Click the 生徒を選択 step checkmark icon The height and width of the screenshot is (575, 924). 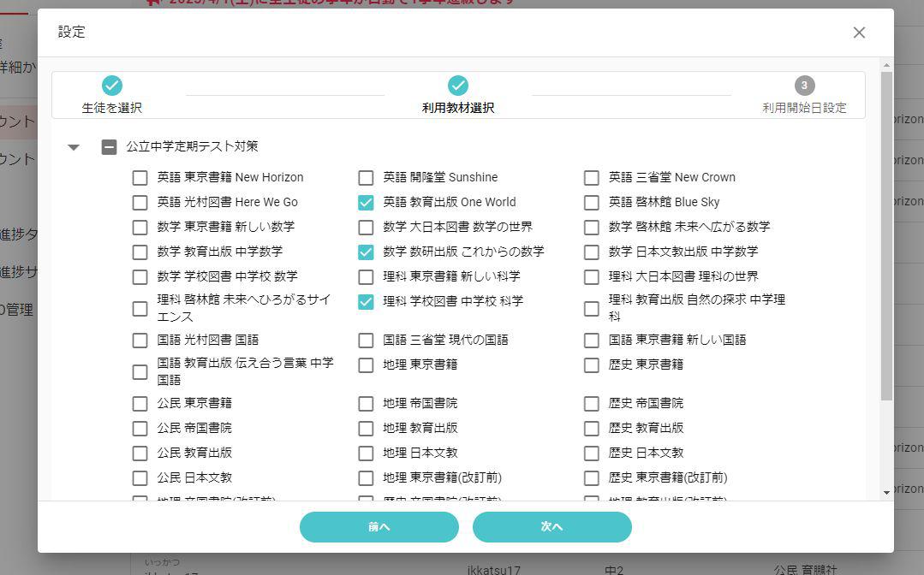(112, 86)
